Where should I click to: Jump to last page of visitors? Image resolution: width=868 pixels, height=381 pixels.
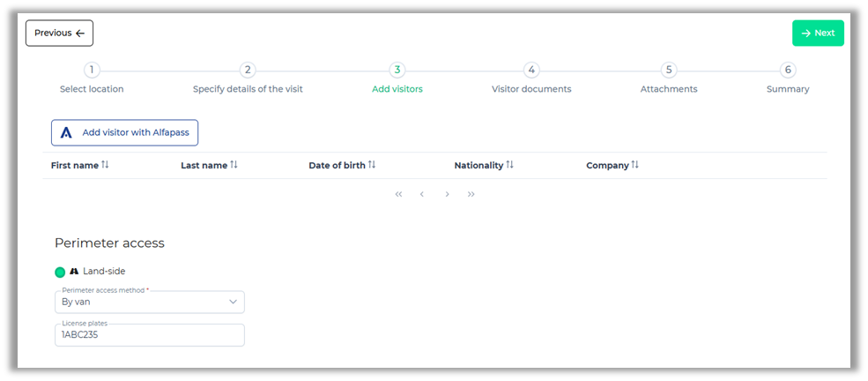coord(471,194)
